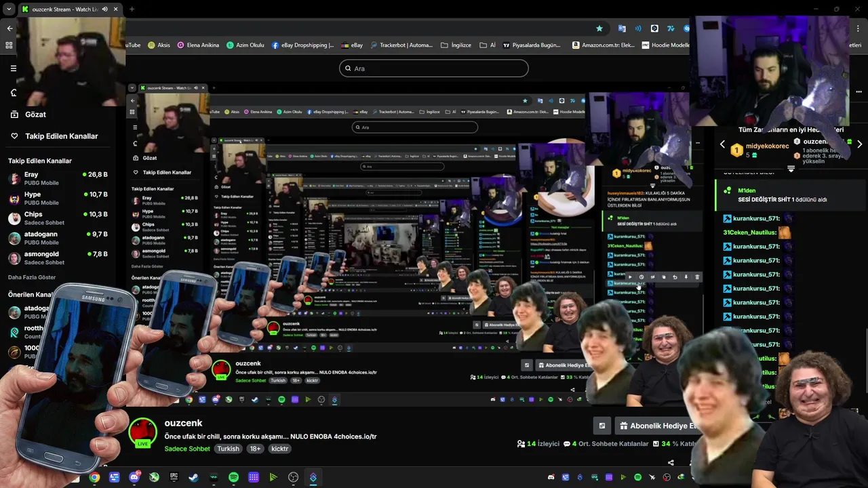Open midyekokorec's profile in chat leaderboard
868x488 pixels.
pyautogui.click(x=767, y=146)
